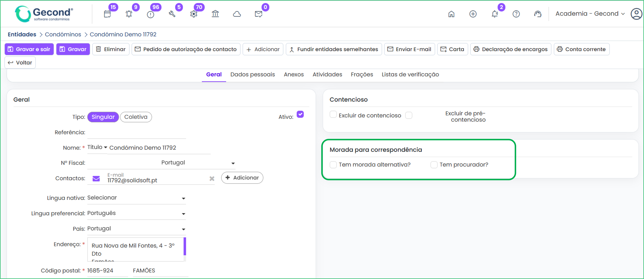This screenshot has width=644, height=279.
Task: Switch to Atividades tab
Action: click(327, 75)
